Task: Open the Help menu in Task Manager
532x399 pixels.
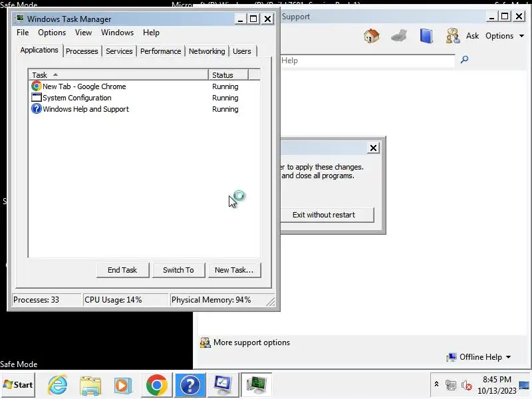Action: [151, 33]
